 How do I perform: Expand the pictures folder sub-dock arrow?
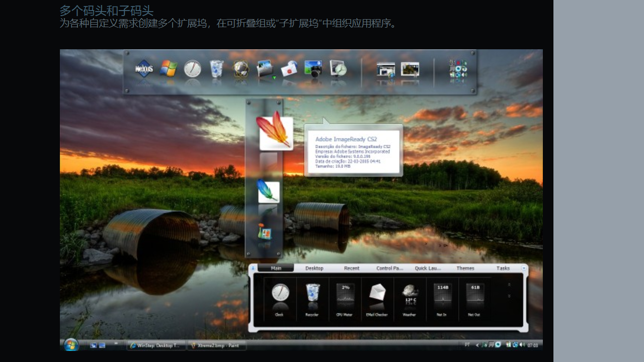274,78
